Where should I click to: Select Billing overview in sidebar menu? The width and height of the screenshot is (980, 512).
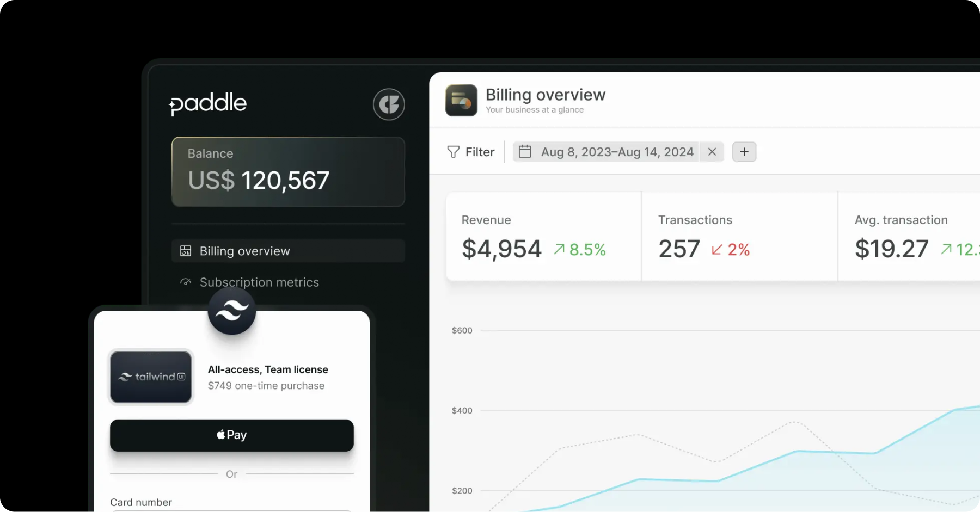coord(288,251)
